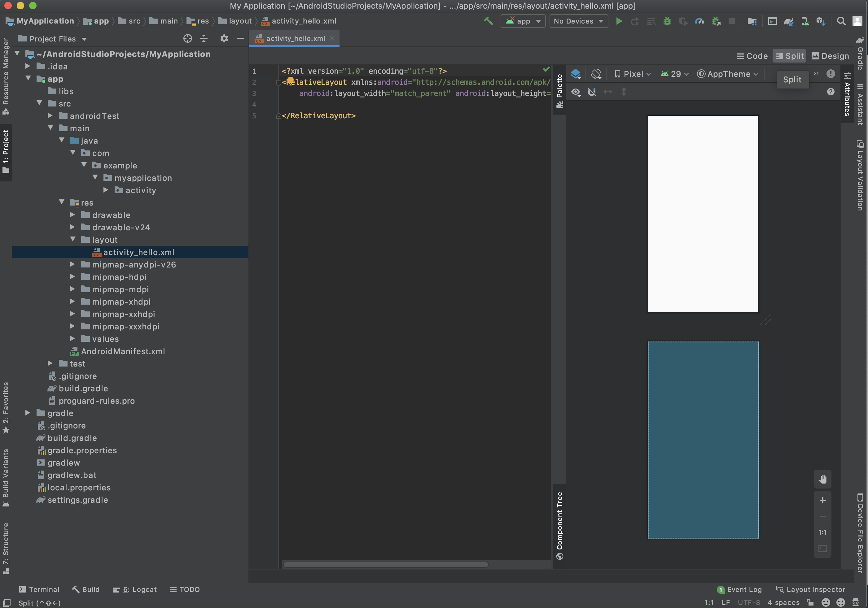Click the Make Project hammer icon

click(489, 21)
